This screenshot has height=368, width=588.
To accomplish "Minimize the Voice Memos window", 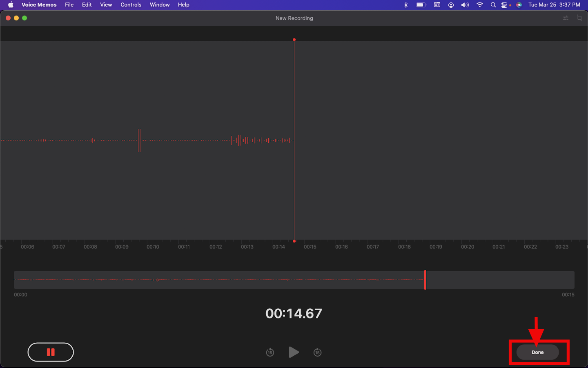I will (x=16, y=18).
